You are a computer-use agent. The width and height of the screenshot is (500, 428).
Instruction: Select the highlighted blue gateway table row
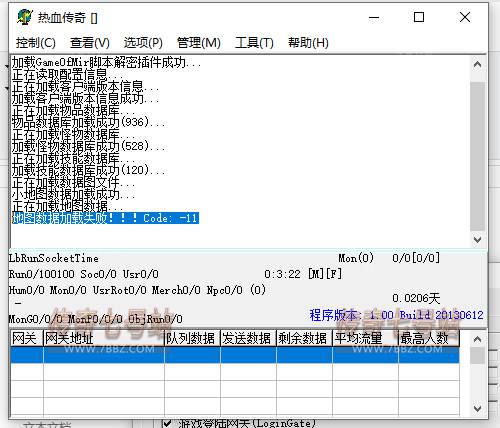coord(235,355)
